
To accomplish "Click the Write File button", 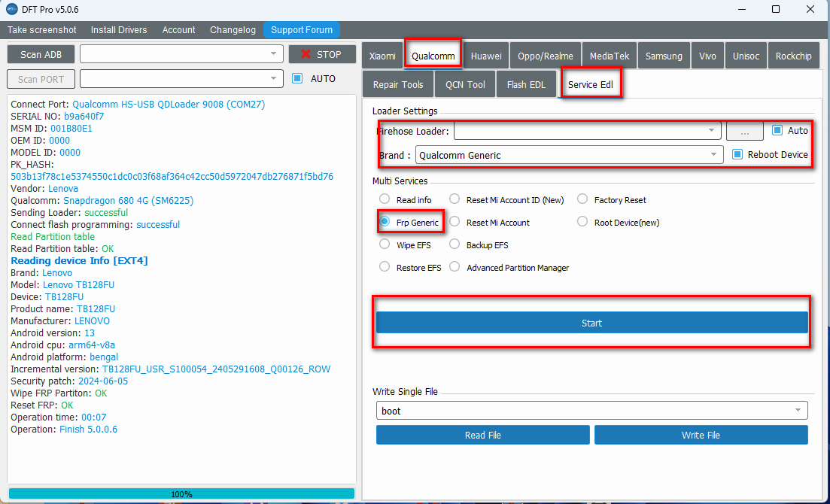I will click(x=701, y=435).
